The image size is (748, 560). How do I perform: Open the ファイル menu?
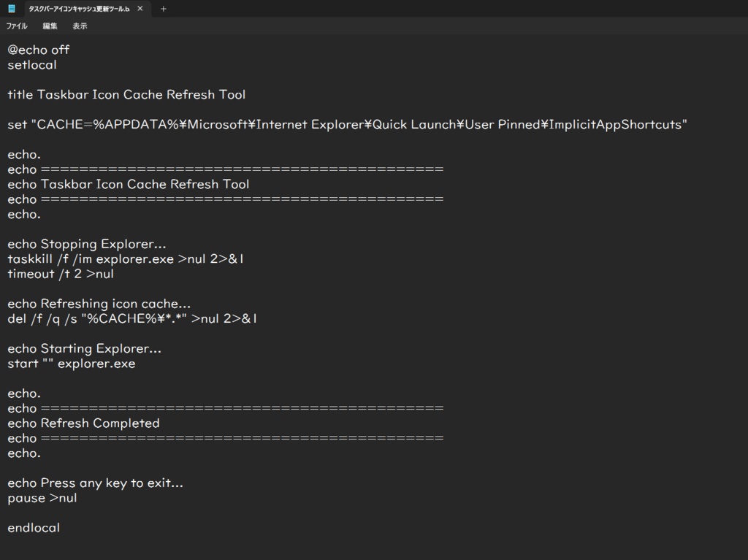point(17,26)
